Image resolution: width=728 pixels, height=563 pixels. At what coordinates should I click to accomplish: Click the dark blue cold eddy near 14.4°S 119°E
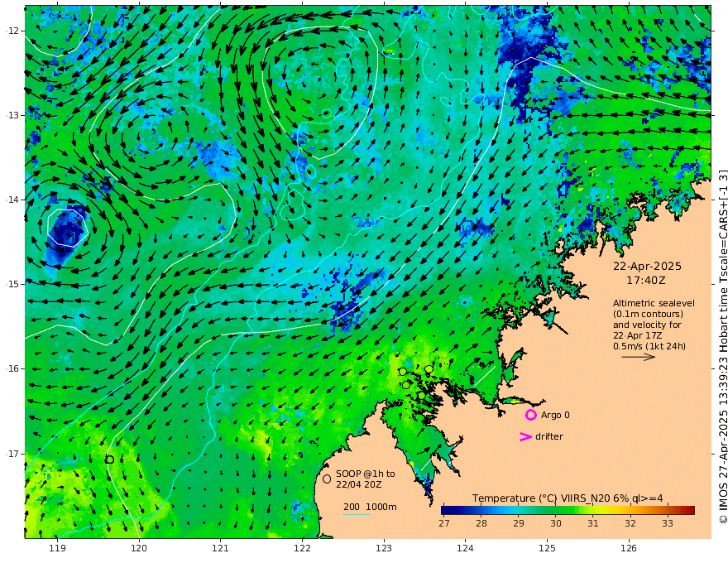point(66,230)
